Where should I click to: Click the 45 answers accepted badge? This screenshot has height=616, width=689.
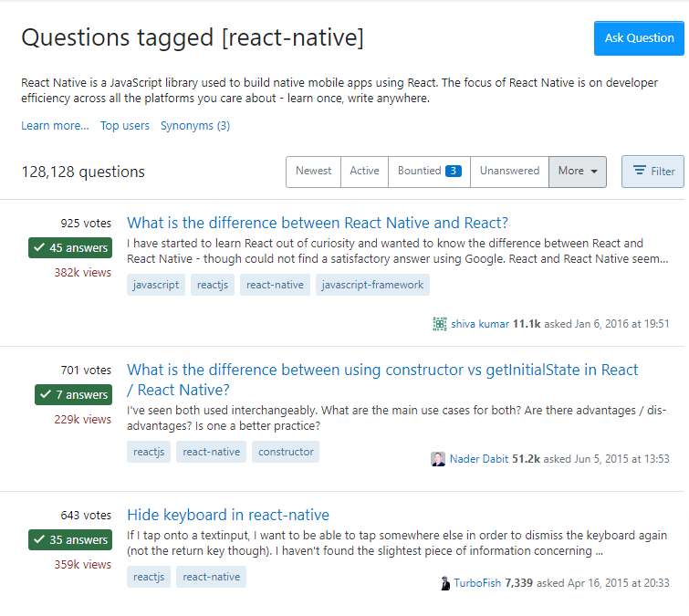click(x=70, y=248)
